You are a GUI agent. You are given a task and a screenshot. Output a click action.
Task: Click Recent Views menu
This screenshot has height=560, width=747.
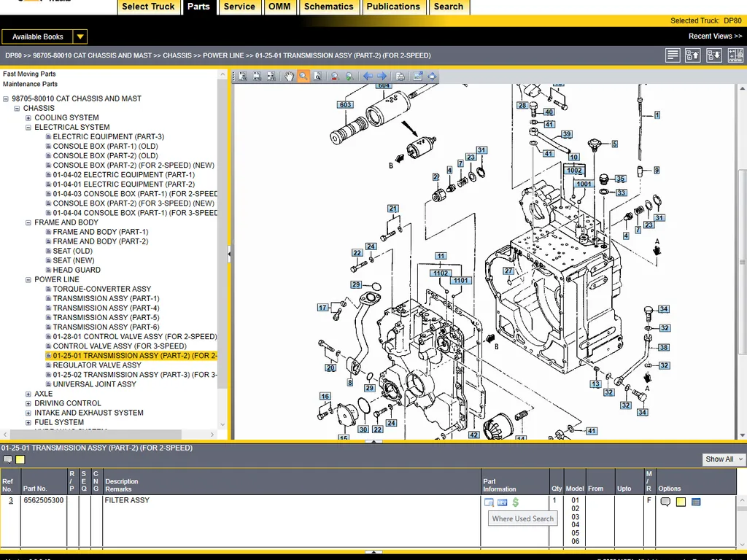(714, 36)
